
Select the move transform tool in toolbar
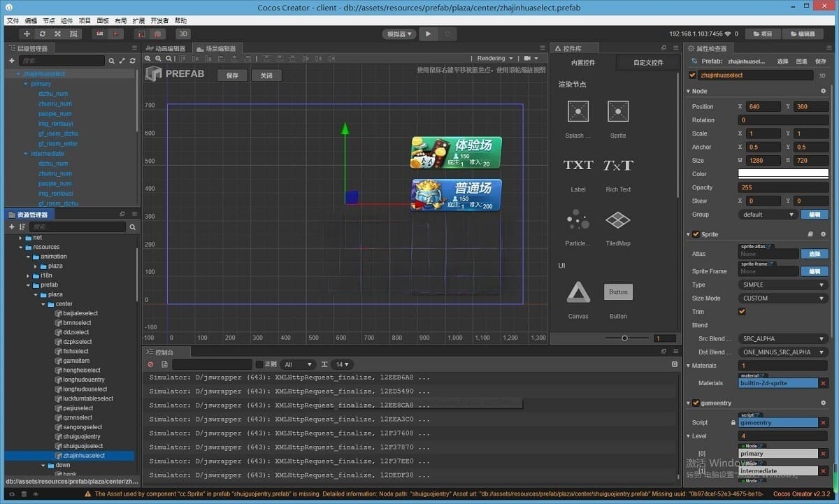[x=27, y=34]
